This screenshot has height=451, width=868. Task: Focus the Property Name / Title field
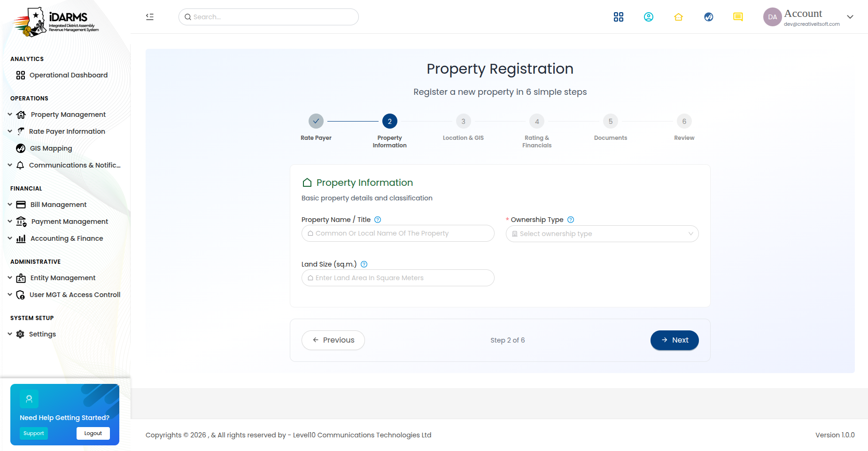tap(398, 233)
